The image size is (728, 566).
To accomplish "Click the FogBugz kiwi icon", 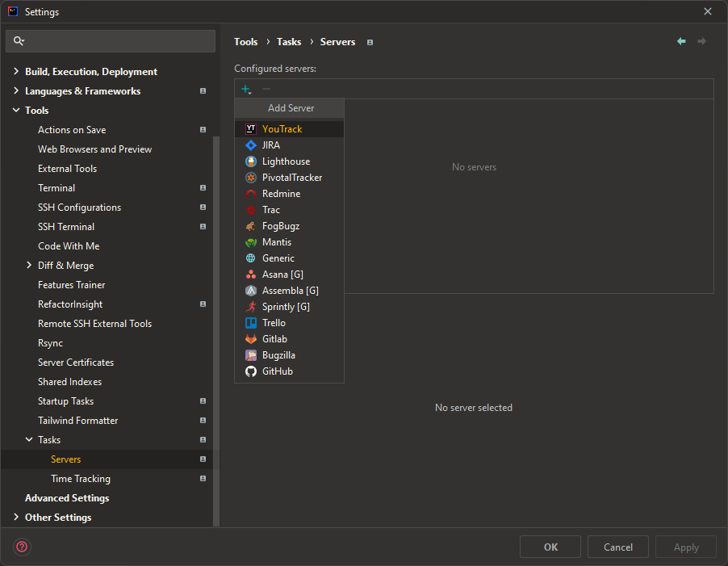I will click(251, 226).
